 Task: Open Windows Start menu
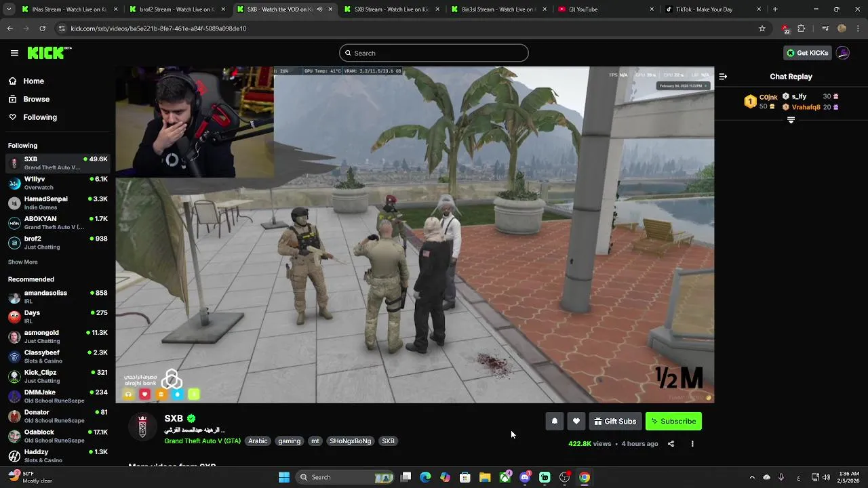(x=284, y=477)
